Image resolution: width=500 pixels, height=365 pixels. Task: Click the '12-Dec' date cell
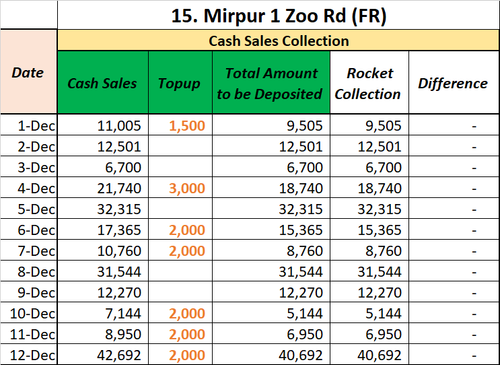pyautogui.click(x=29, y=354)
